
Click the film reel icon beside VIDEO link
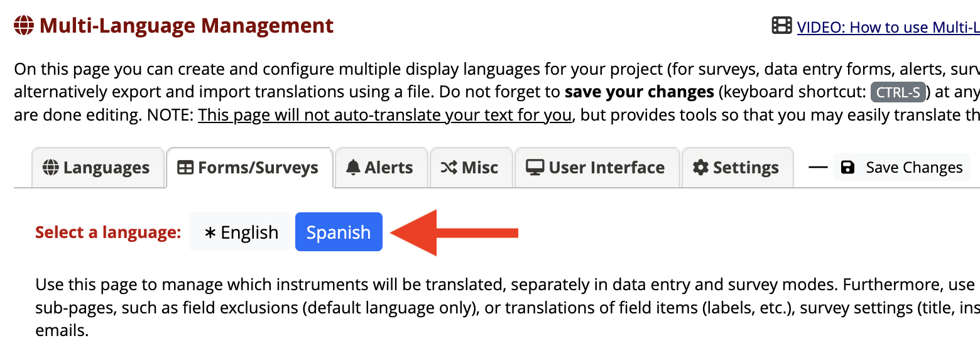coord(781,26)
